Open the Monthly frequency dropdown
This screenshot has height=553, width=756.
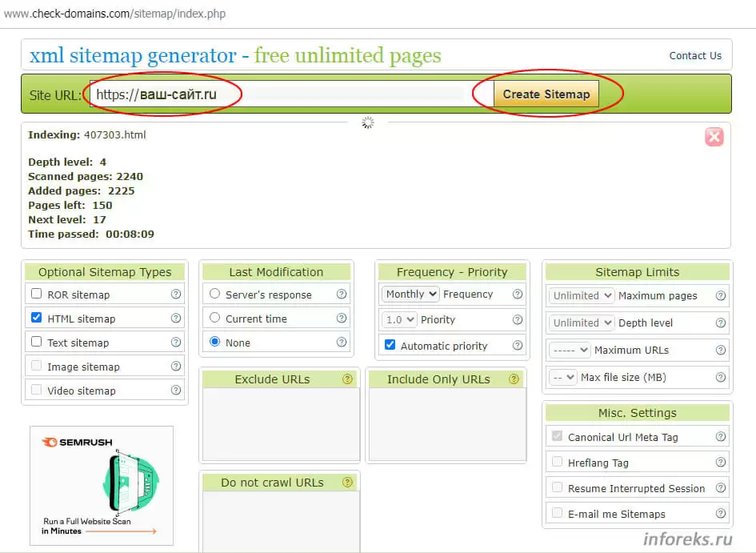click(x=410, y=294)
